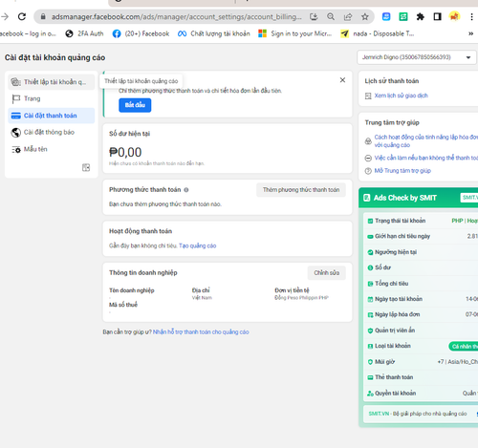Open the (20+) Facebook bookmark
478x448 pixels.
click(x=141, y=33)
